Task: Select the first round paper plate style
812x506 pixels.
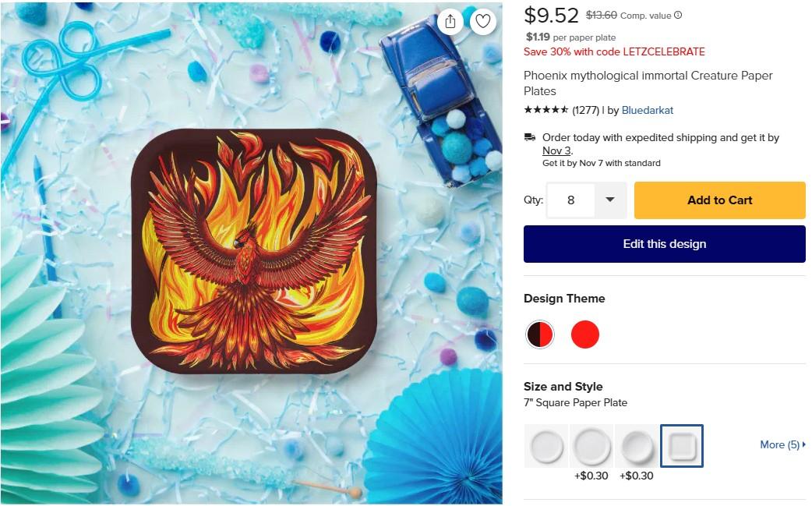Action: [x=547, y=446]
